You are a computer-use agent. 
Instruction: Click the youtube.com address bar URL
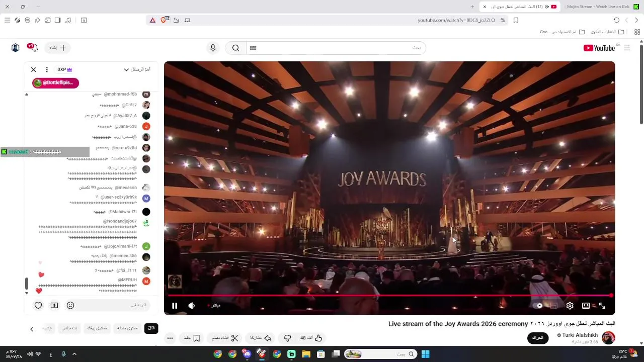[456, 20]
